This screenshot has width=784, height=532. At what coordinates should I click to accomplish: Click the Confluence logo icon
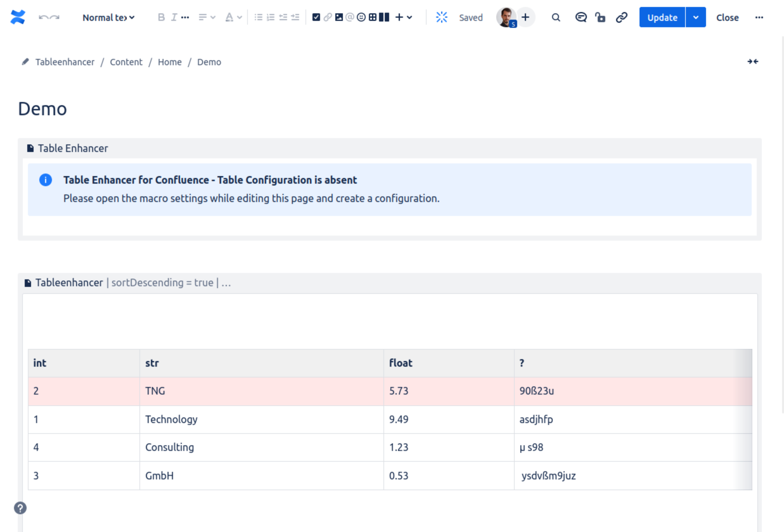(x=17, y=17)
